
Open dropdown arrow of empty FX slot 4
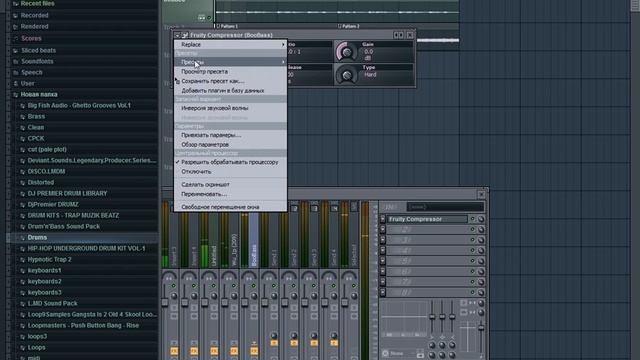(382, 251)
